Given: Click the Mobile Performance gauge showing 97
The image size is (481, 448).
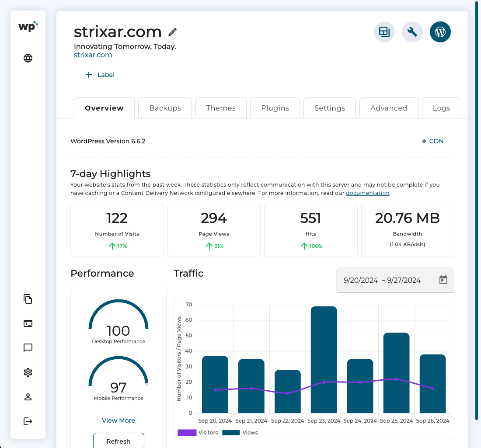Looking at the screenshot, I should [x=119, y=378].
